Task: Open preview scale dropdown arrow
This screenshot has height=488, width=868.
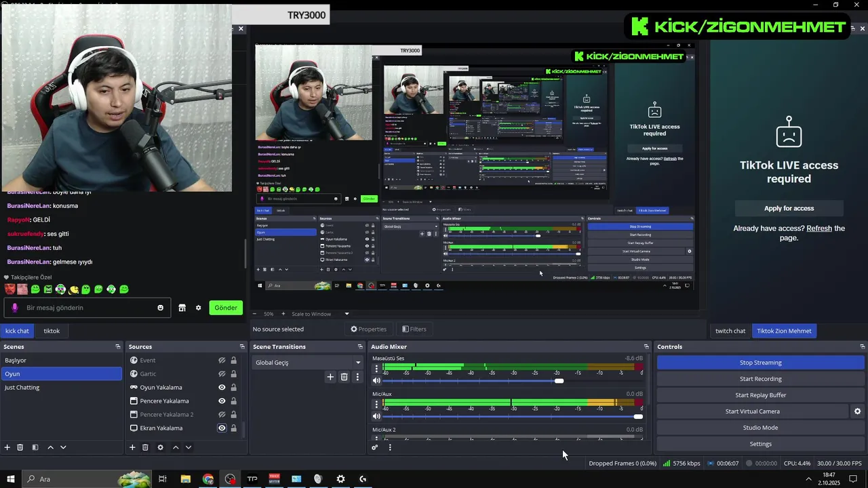Action: (347, 314)
